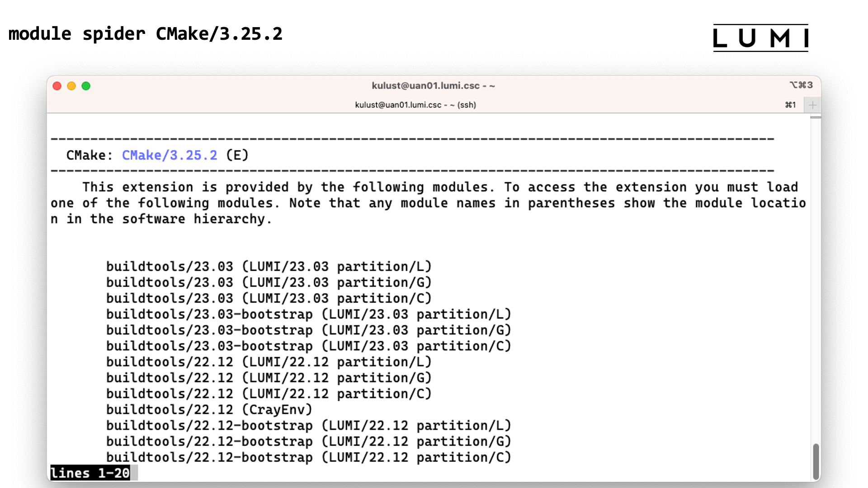Click line 'buildtools/23.03-bootstrap (LUMI/23.03 partition/C)'
Image resolution: width=868 pixels, height=488 pixels.
(309, 346)
